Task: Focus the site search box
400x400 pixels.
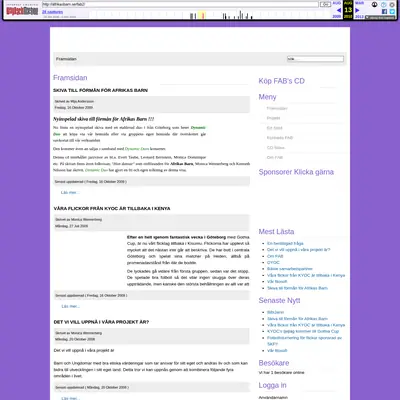Action: click(x=315, y=59)
